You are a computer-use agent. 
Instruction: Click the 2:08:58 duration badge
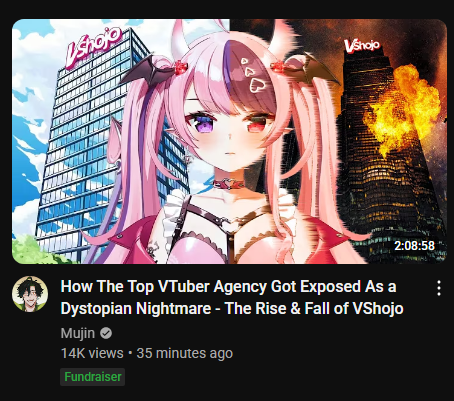coord(414,246)
